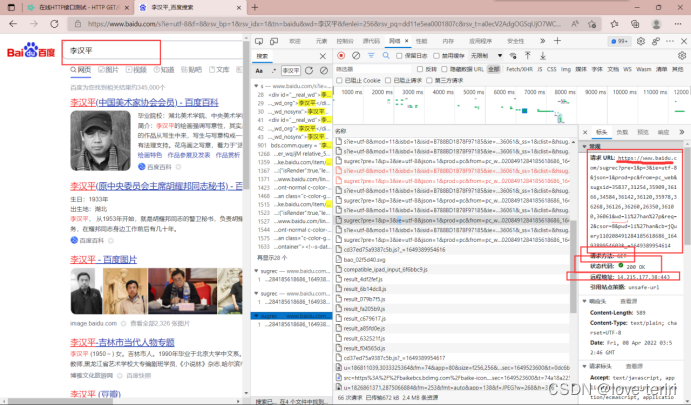This screenshot has width=691, height=405.
Task: Click the 筛选器 filter input field
Action: [374, 69]
